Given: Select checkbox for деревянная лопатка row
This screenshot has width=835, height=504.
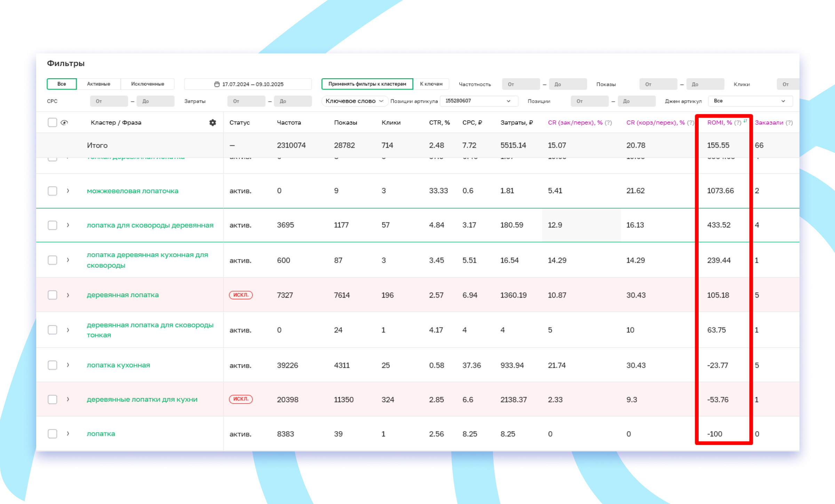Looking at the screenshot, I should point(52,295).
